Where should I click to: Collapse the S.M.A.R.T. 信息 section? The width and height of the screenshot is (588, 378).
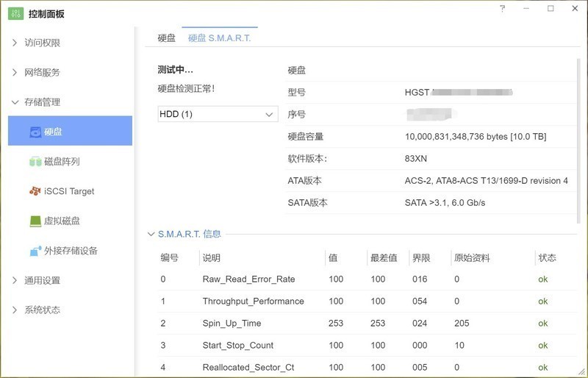point(151,235)
